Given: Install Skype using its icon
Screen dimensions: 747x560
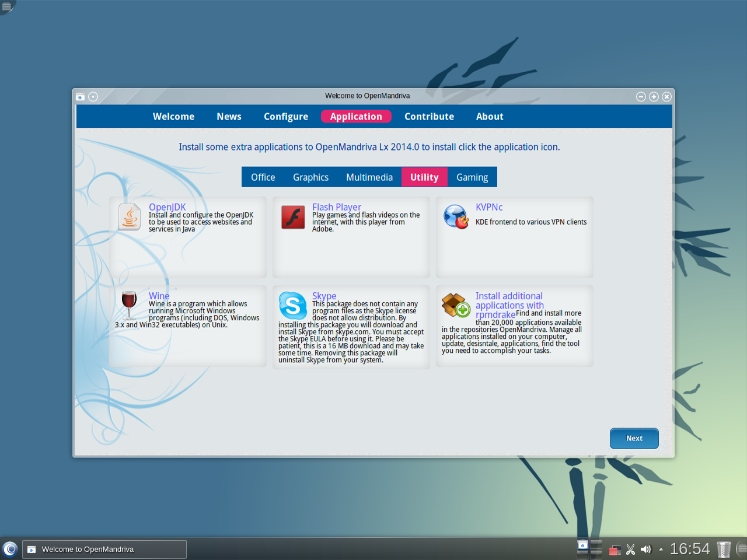Looking at the screenshot, I should tap(292, 305).
